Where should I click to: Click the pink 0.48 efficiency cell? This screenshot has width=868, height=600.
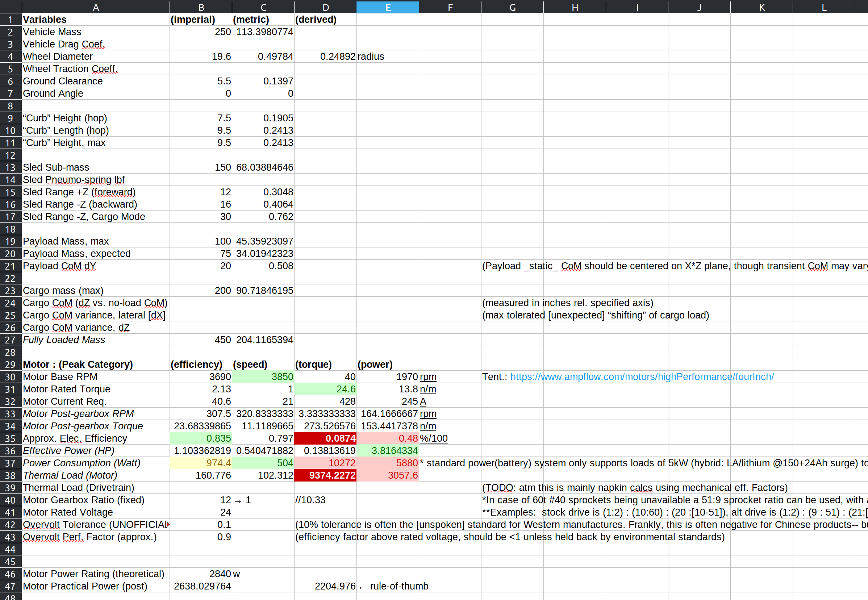tap(388, 438)
